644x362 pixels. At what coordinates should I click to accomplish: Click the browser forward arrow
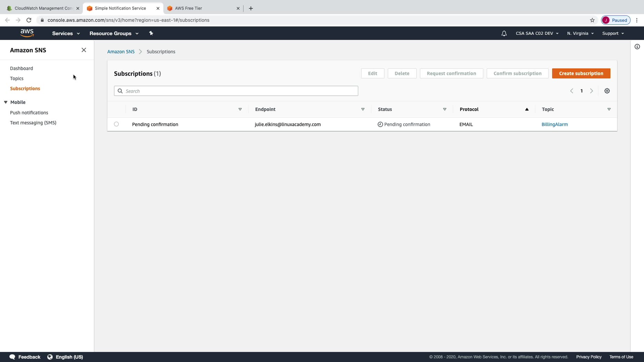[18, 20]
